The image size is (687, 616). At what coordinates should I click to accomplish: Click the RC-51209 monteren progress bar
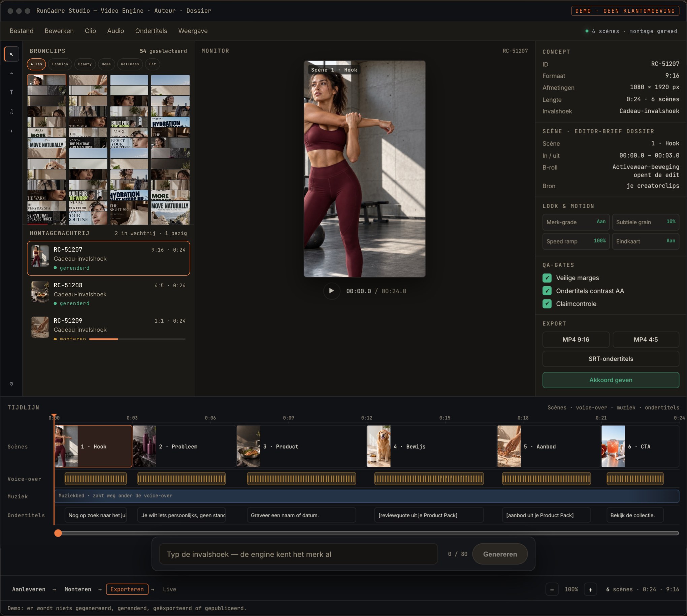pyautogui.click(x=137, y=339)
